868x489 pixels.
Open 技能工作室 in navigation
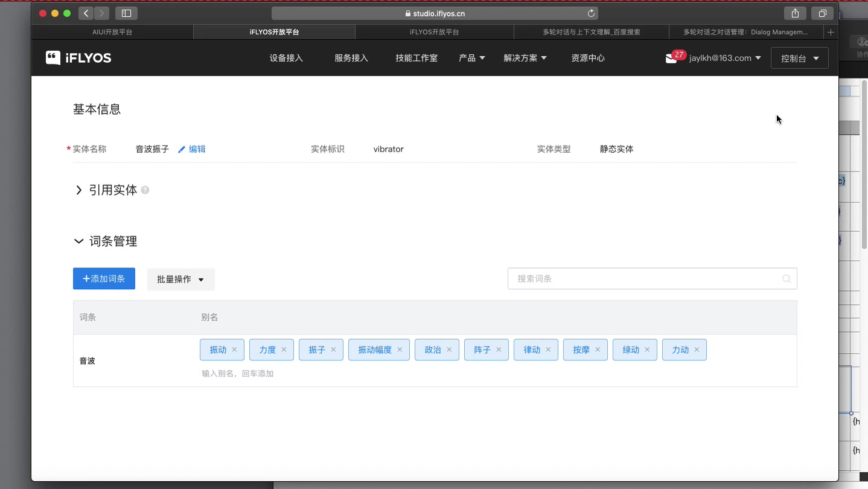(x=416, y=58)
